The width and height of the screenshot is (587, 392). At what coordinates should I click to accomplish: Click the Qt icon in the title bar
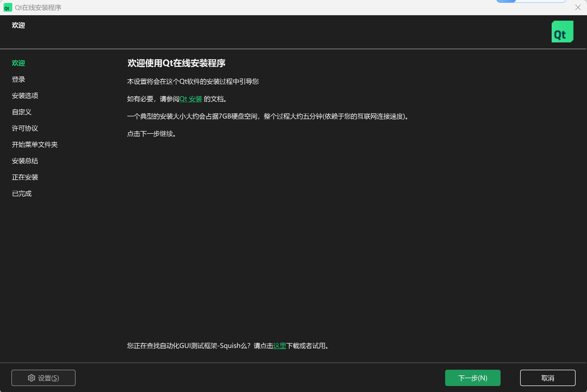(x=7, y=7)
